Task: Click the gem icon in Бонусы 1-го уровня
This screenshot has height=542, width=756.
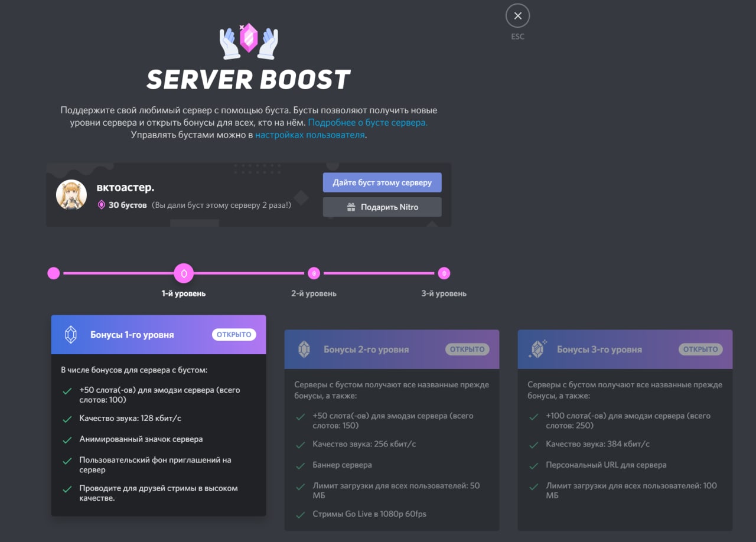Action: coord(71,335)
